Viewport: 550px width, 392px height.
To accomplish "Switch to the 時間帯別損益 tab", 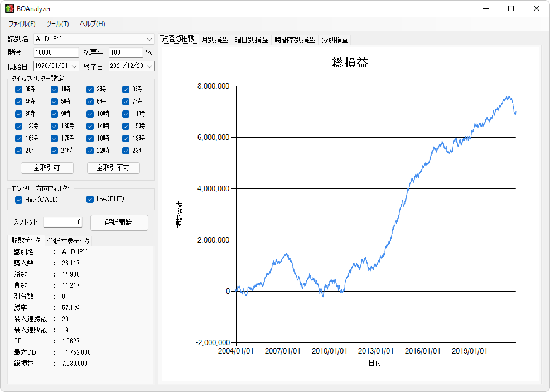I will pyautogui.click(x=295, y=40).
